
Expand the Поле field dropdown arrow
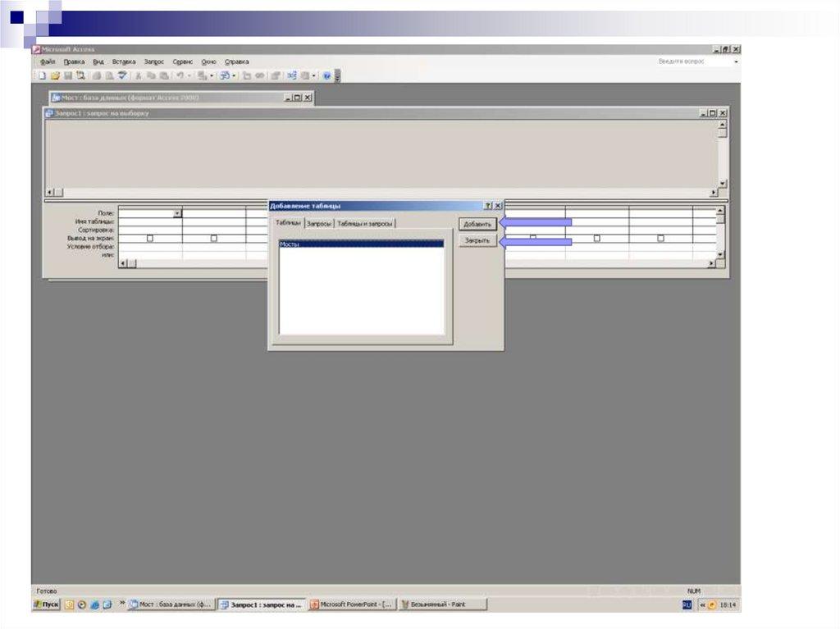tap(177, 213)
